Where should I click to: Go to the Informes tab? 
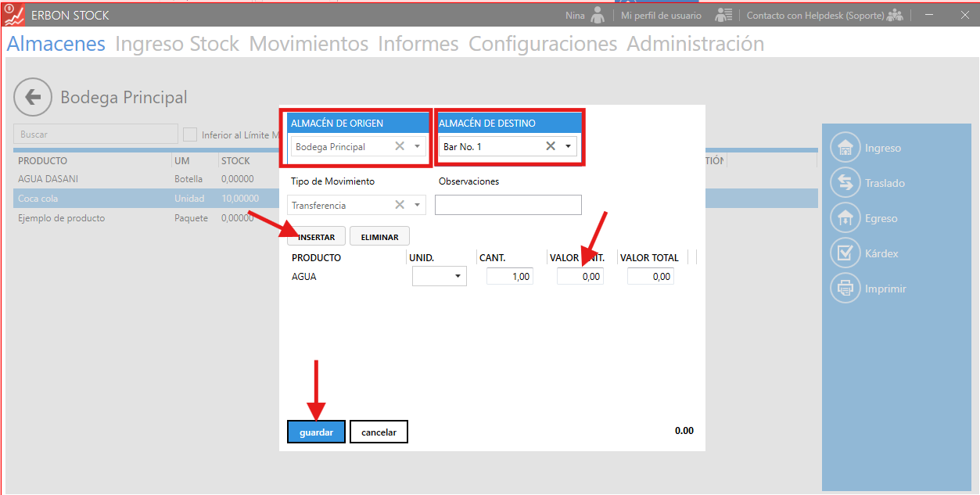tap(418, 44)
